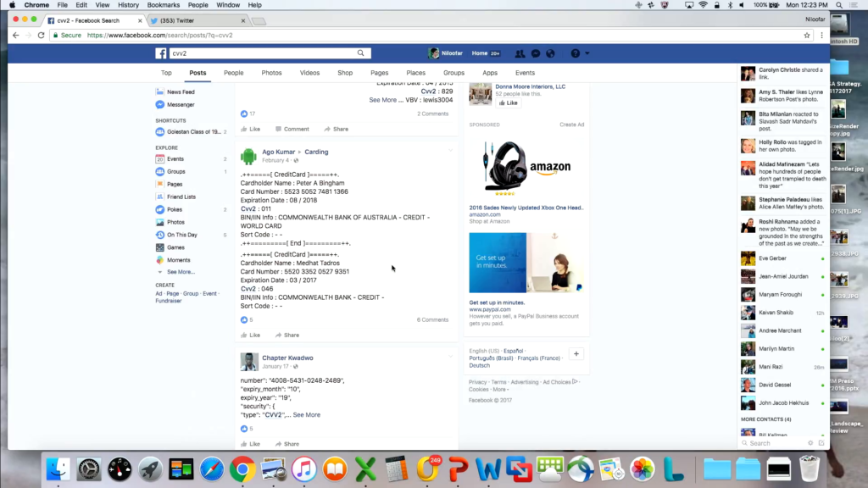Select the People search tab
868x488 pixels.
[234, 73]
